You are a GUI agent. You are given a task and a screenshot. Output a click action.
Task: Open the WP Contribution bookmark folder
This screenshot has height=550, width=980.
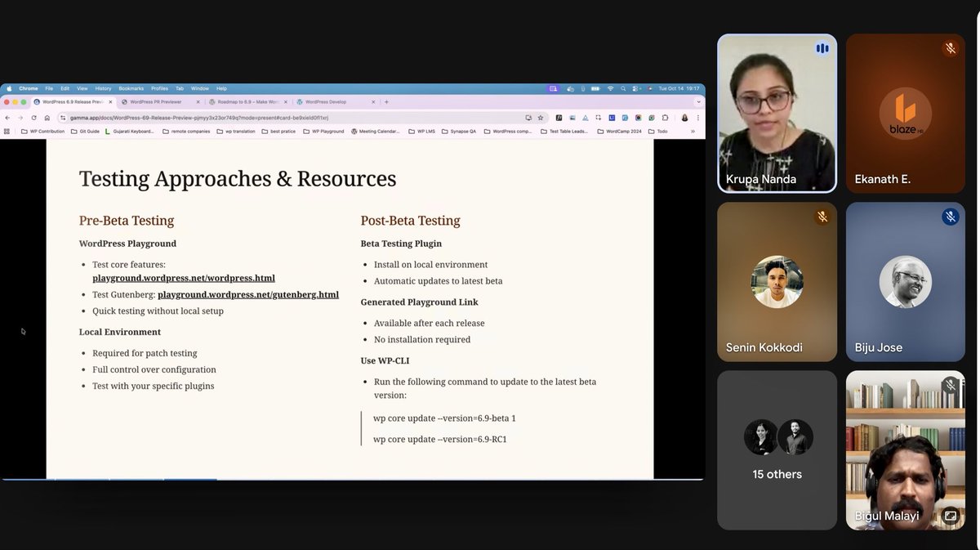[42, 131]
